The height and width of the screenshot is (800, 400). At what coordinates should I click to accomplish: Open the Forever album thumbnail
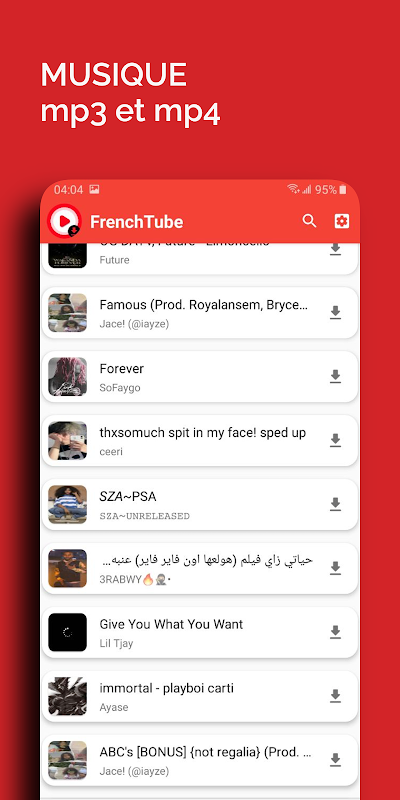pyautogui.click(x=67, y=377)
